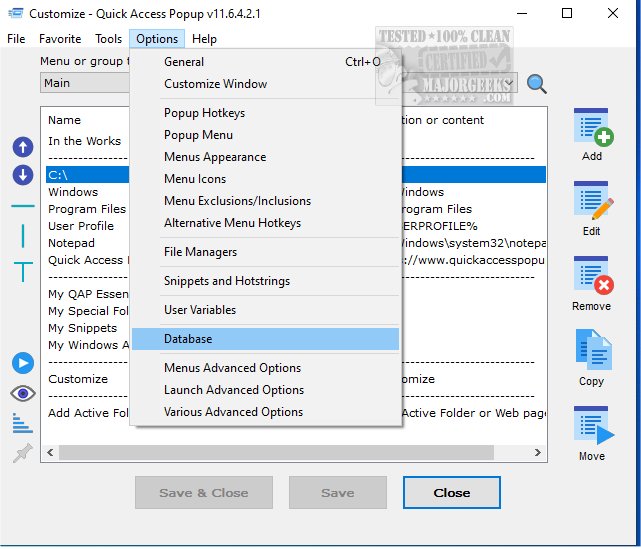Click the move favorite up arrow icon
Screen dimensions: 641x549
(x=23, y=147)
